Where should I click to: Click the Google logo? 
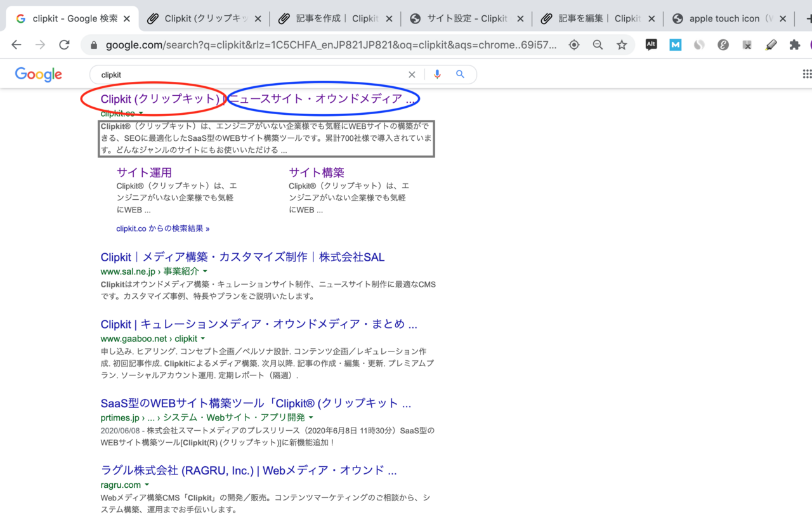[x=38, y=74]
